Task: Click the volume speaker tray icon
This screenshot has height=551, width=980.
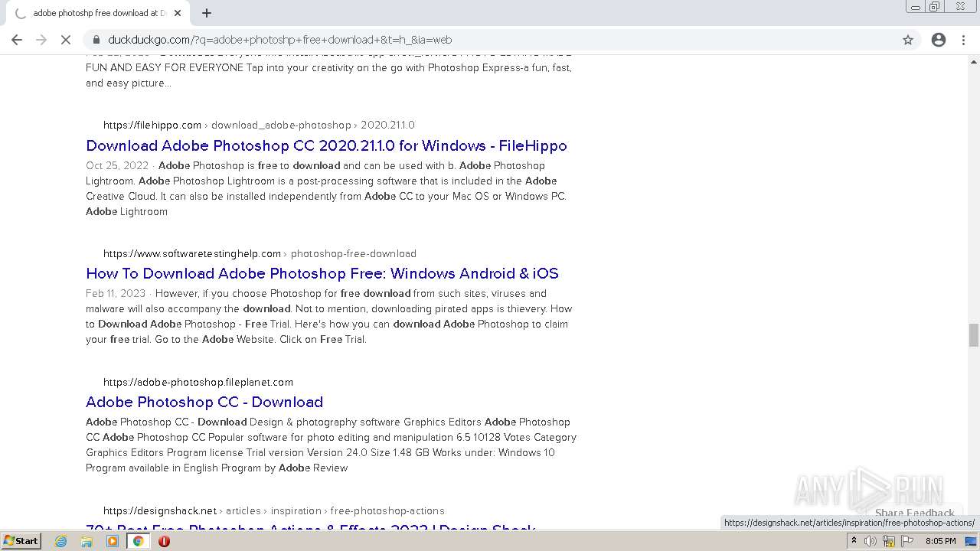Action: [871, 541]
